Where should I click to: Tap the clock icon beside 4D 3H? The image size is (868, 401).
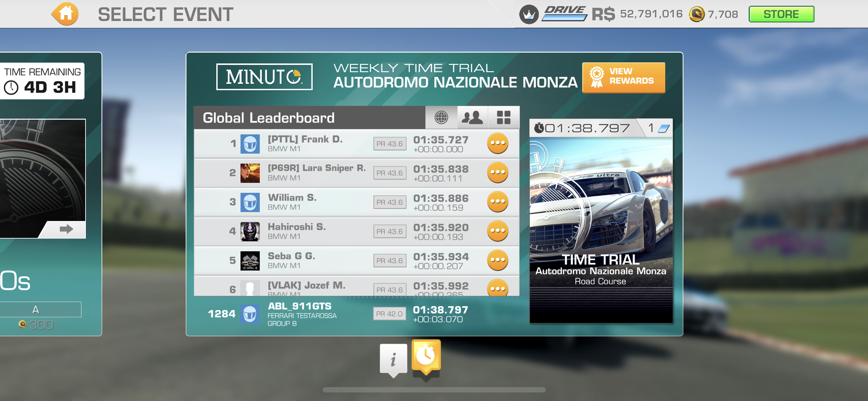[11, 87]
